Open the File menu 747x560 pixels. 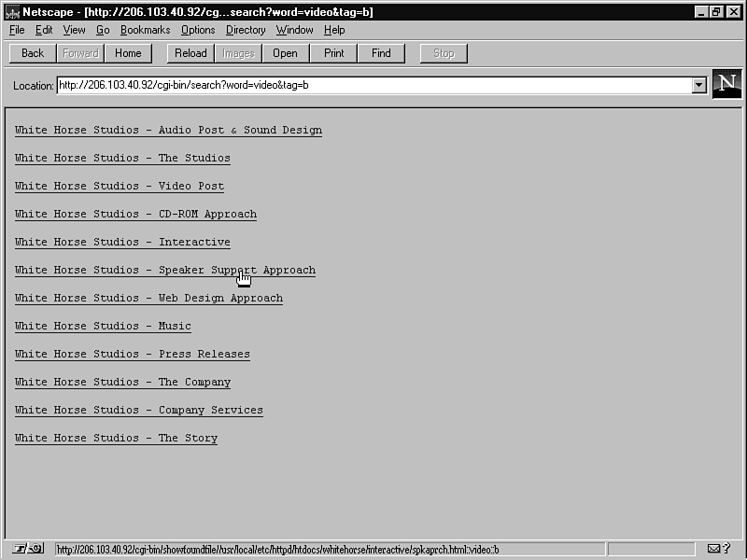17,30
